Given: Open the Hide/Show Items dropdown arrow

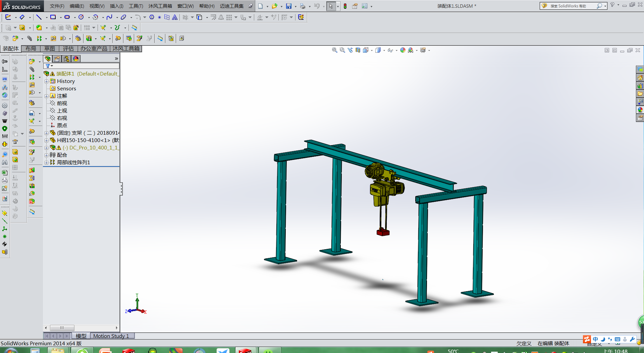Looking at the screenshot, I should [x=396, y=50].
